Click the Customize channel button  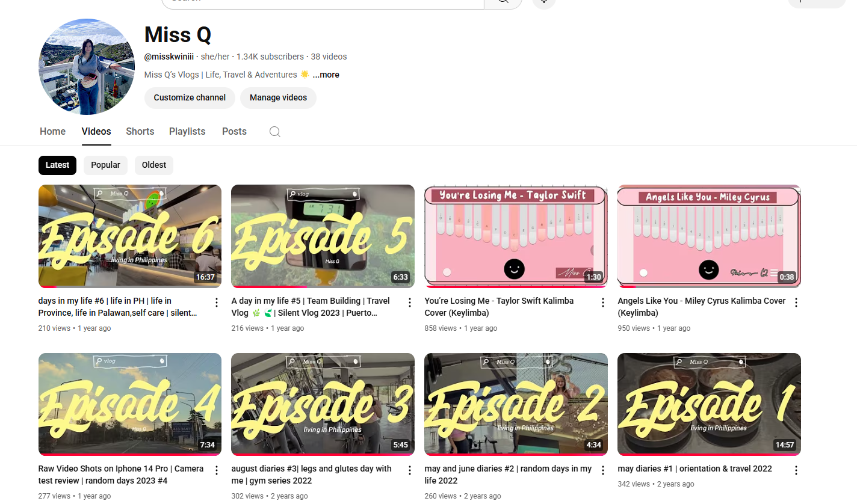(190, 97)
